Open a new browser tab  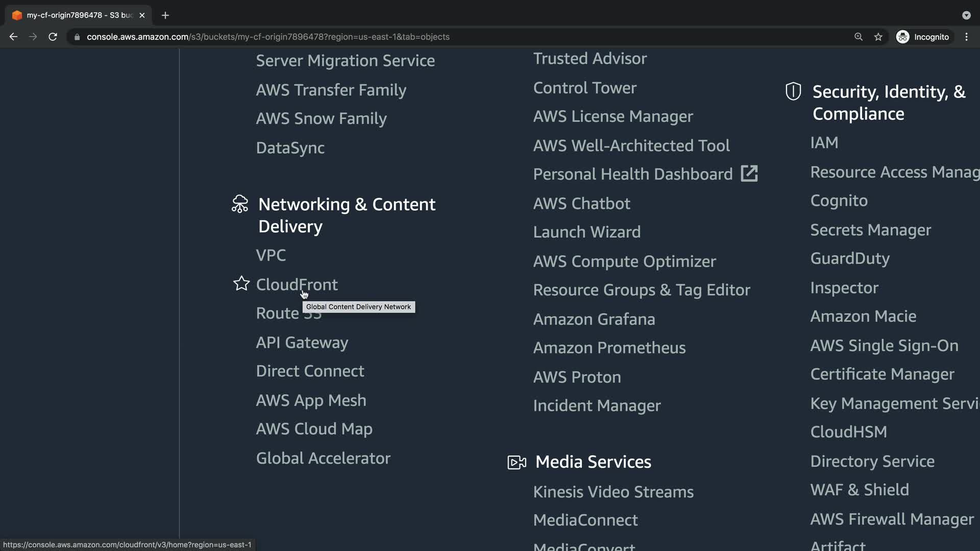coord(165,15)
